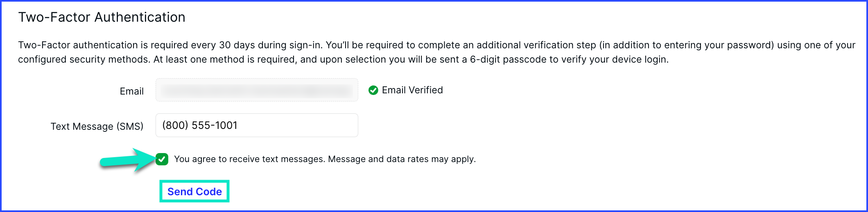Click the 'You agree to receive text messages' label

(x=250, y=159)
